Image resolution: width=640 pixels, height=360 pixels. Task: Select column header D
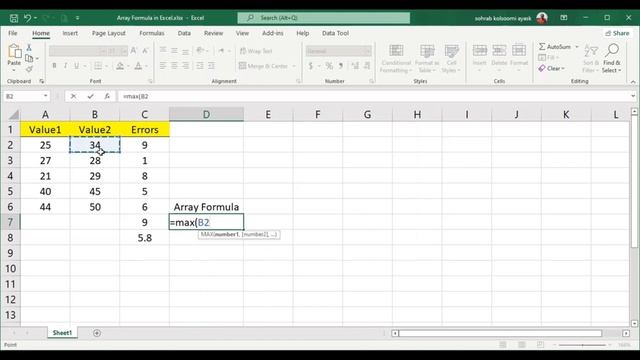tap(207, 115)
